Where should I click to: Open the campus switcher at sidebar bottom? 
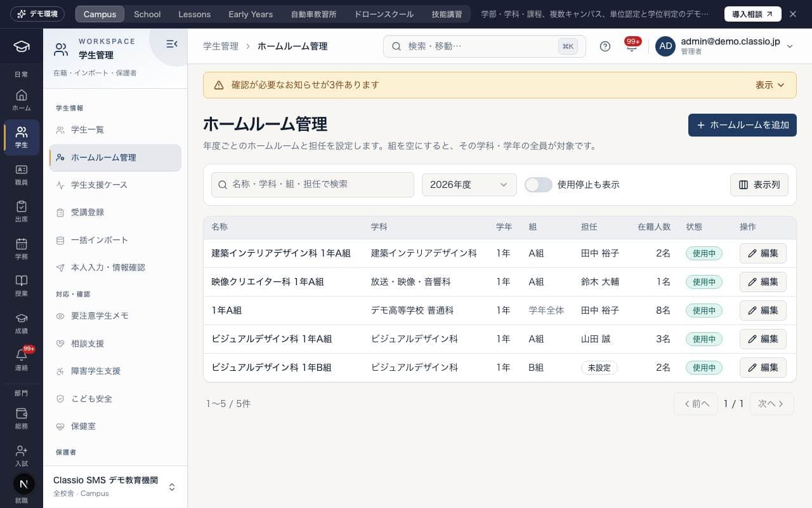coord(115,486)
